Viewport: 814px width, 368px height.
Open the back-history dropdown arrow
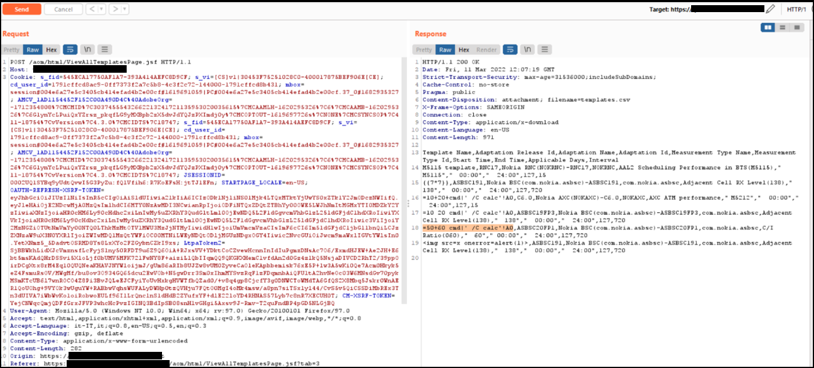pyautogui.click(x=102, y=9)
